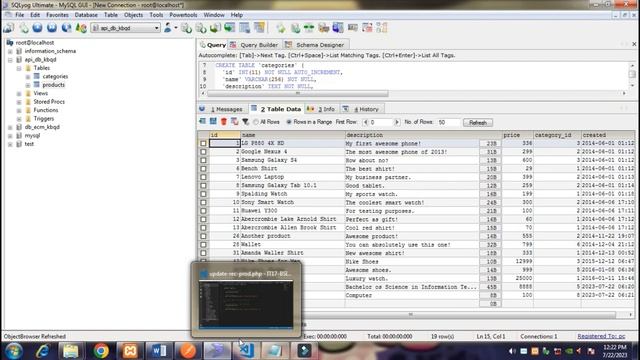Click the create new connection toolbar icon
The height and width of the screenshot is (360, 640).
point(9,28)
